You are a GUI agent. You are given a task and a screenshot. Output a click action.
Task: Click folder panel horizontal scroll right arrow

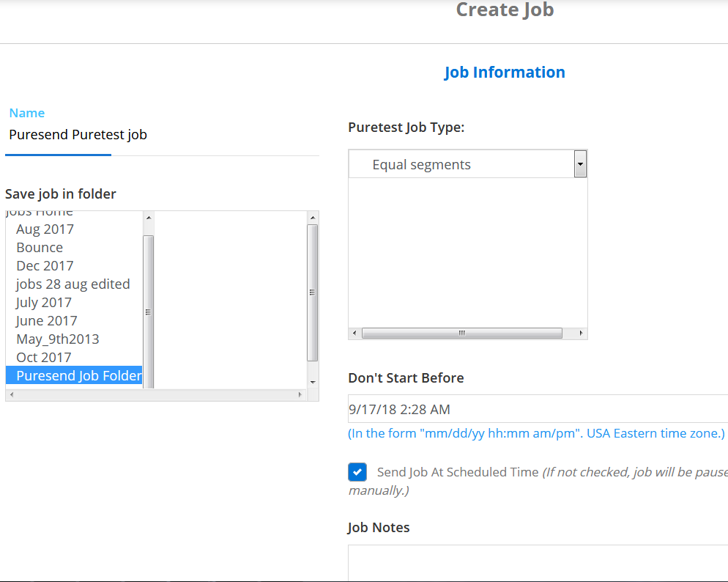300,395
